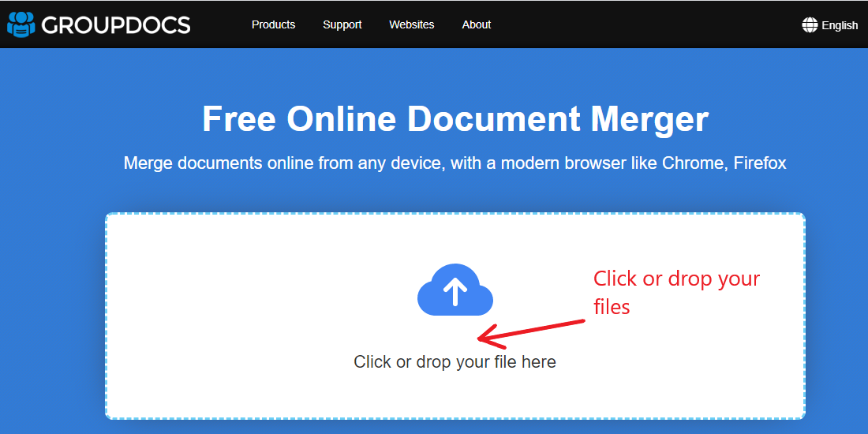Viewport: 868px width, 434px height.
Task: Click the word 'Chrome' in the subtitle
Action: pyautogui.click(x=693, y=163)
